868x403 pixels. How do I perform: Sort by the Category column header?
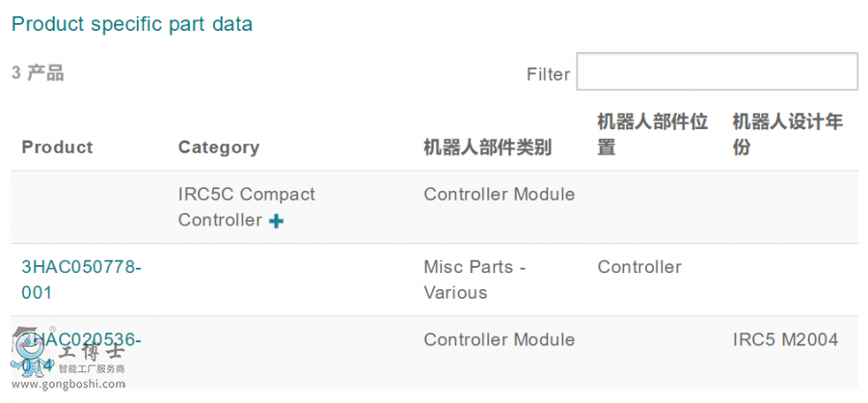[x=219, y=148]
